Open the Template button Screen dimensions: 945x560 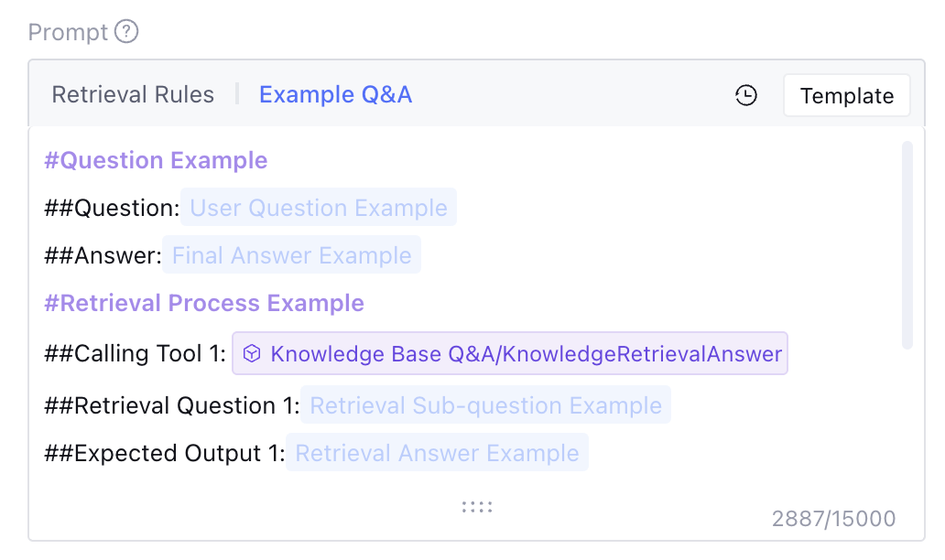846,96
